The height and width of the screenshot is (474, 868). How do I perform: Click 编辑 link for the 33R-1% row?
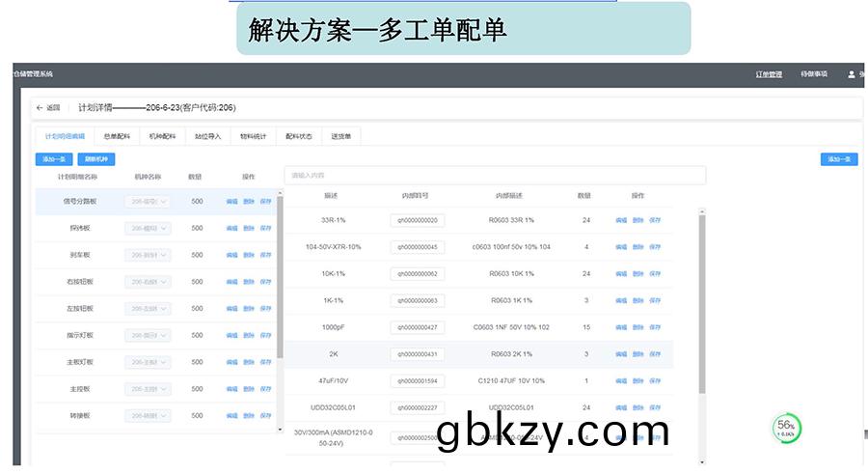click(x=621, y=220)
